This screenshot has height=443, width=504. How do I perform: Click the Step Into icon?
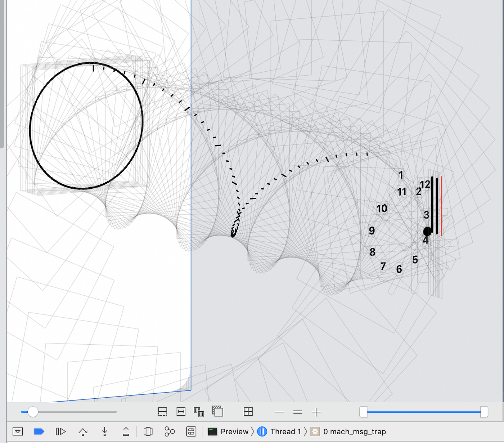pyautogui.click(x=104, y=431)
